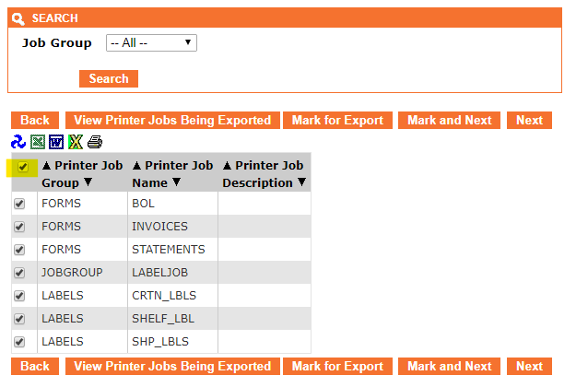Click Back button above the table
Image resolution: width=588 pixels, height=387 pixels.
point(35,121)
